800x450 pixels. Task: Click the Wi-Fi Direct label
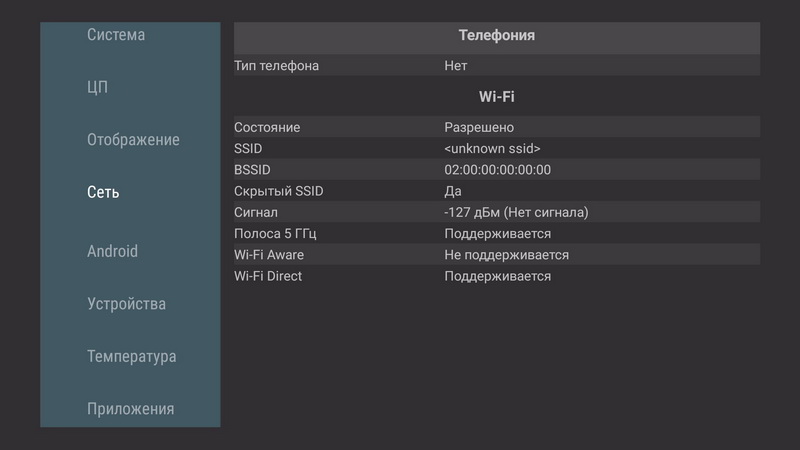pyautogui.click(x=268, y=276)
